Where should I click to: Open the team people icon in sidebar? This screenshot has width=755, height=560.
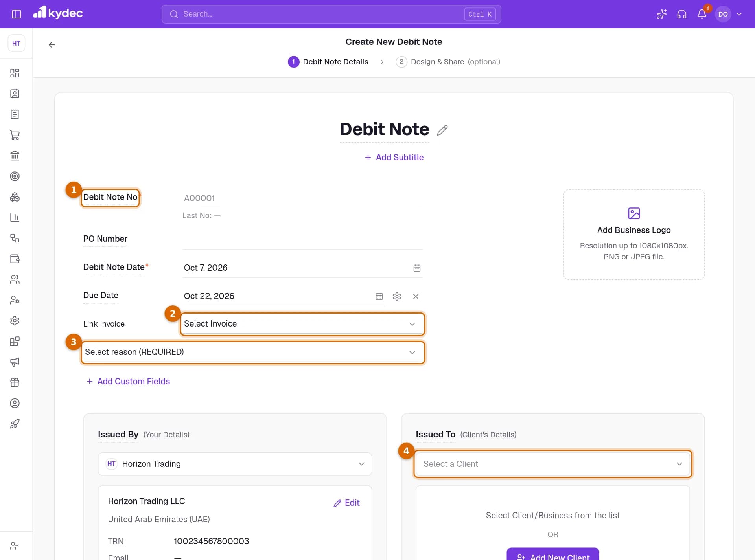(x=15, y=279)
